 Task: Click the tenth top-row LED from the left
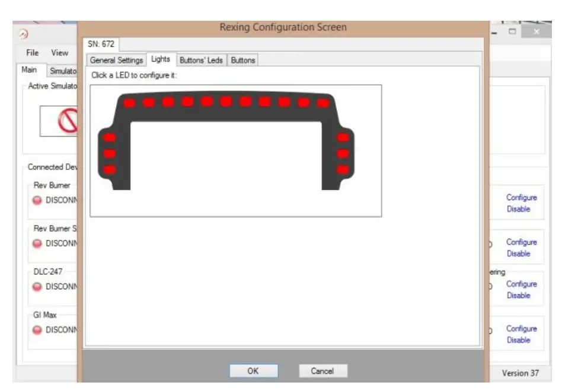(x=304, y=103)
